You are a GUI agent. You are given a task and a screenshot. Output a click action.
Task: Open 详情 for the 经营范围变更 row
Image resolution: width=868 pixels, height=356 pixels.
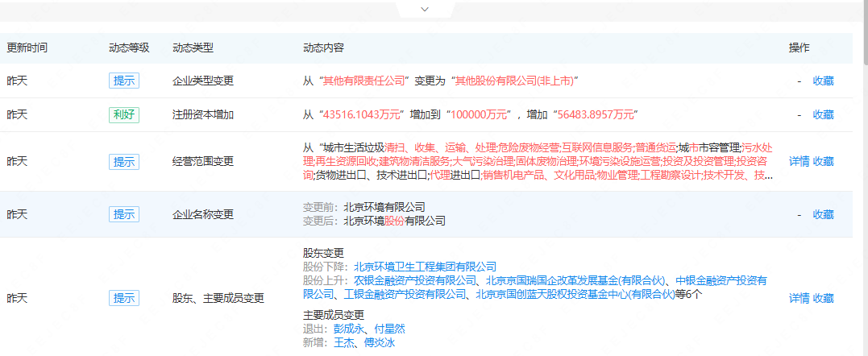coord(799,161)
